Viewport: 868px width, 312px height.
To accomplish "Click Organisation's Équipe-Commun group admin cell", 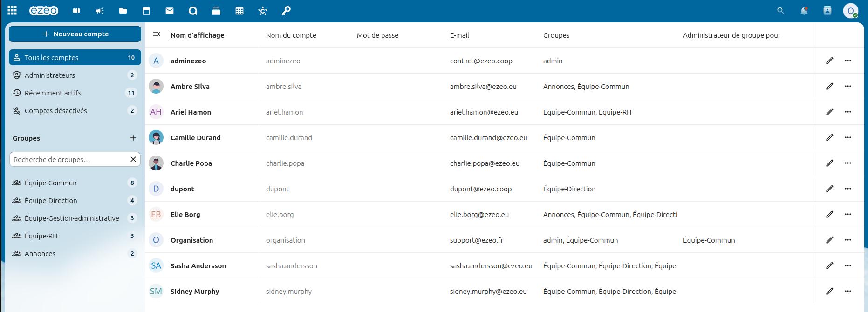I will point(709,240).
